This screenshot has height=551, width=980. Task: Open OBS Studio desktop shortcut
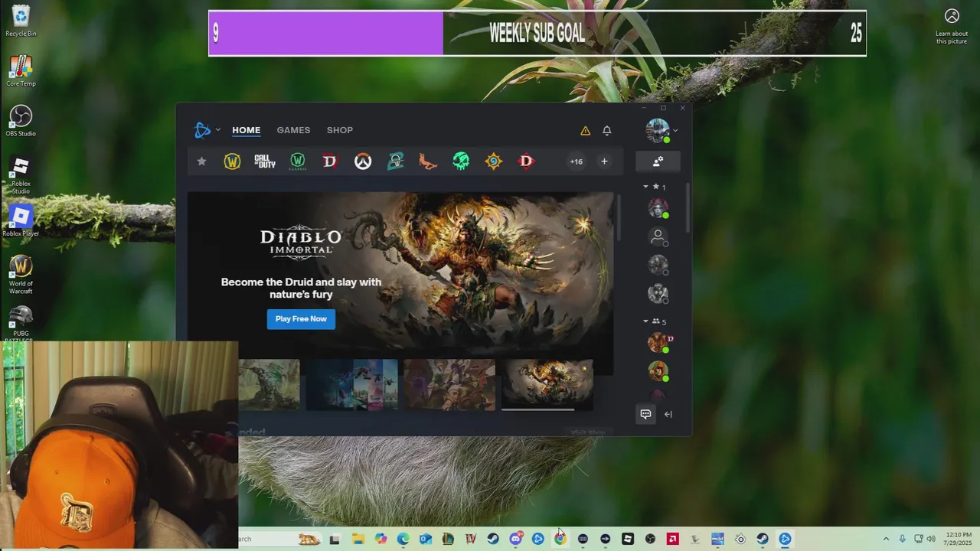(x=21, y=121)
